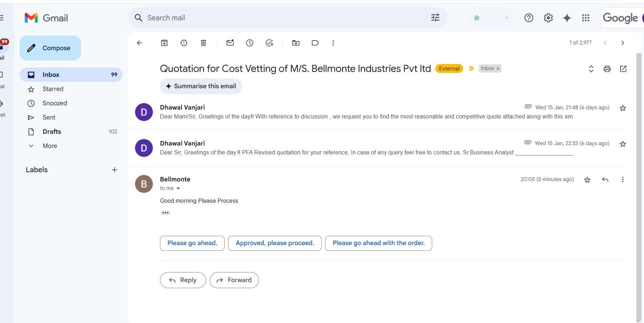Expand the More section in the sidebar
The width and height of the screenshot is (644, 323).
[x=50, y=146]
